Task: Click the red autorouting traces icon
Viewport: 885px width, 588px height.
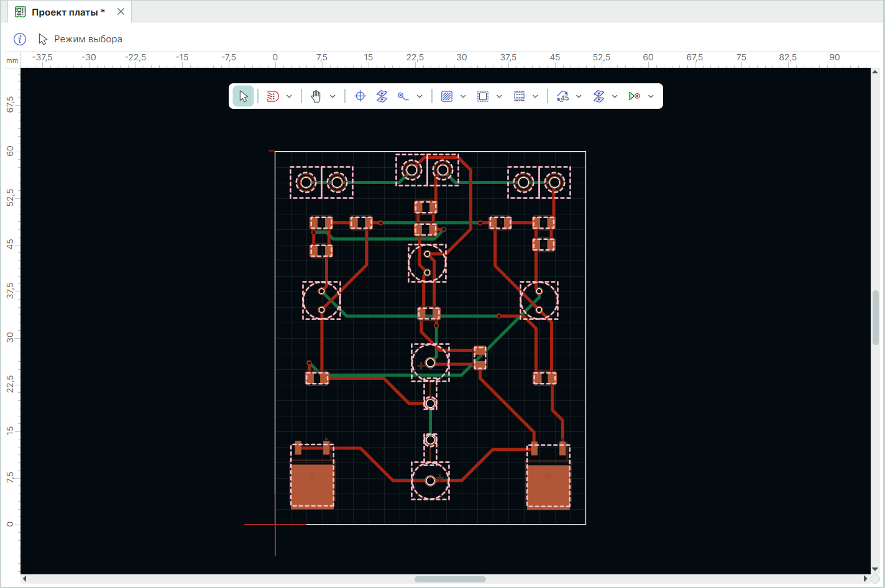Action: point(273,96)
